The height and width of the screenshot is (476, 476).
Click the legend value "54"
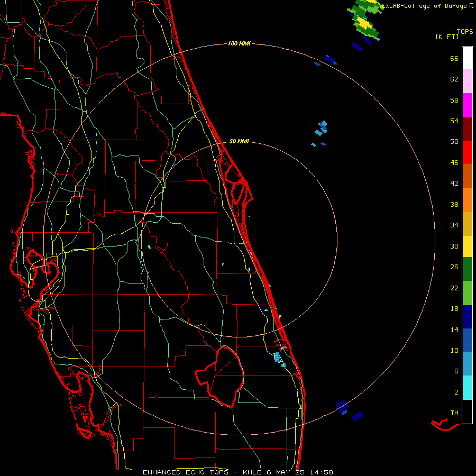point(454,121)
